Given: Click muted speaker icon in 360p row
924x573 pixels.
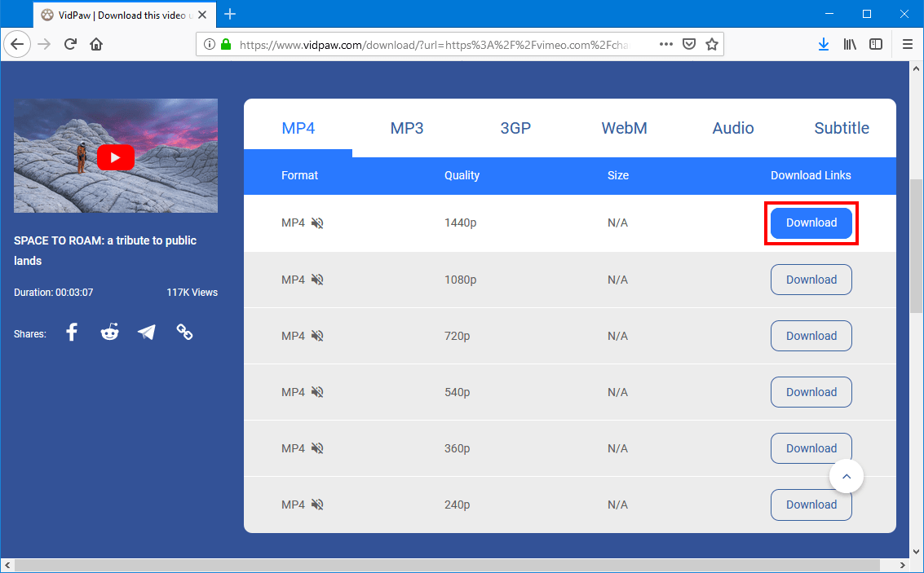Looking at the screenshot, I should pos(317,448).
